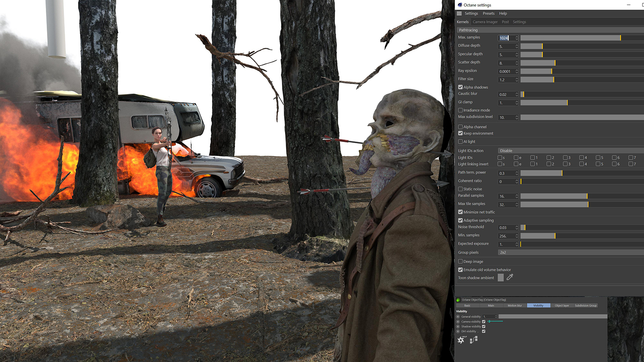
Task: Click the Octane help icon
Action: click(x=461, y=340)
